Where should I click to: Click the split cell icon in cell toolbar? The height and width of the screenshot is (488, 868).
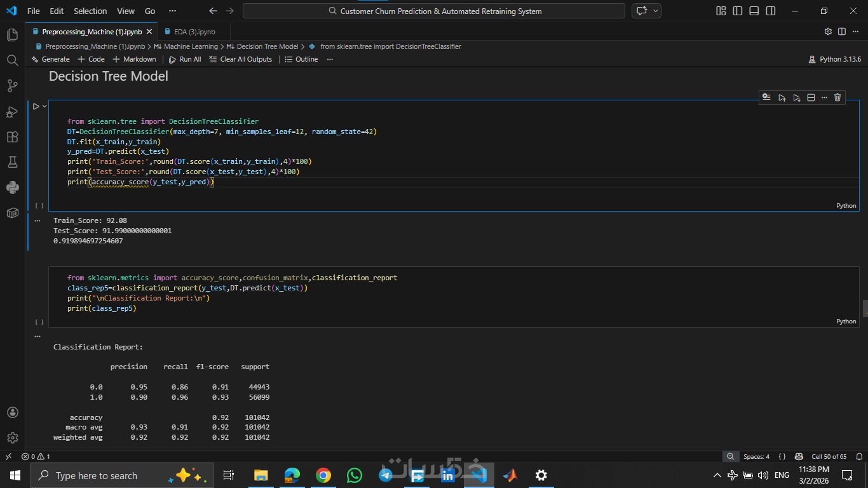(x=811, y=97)
